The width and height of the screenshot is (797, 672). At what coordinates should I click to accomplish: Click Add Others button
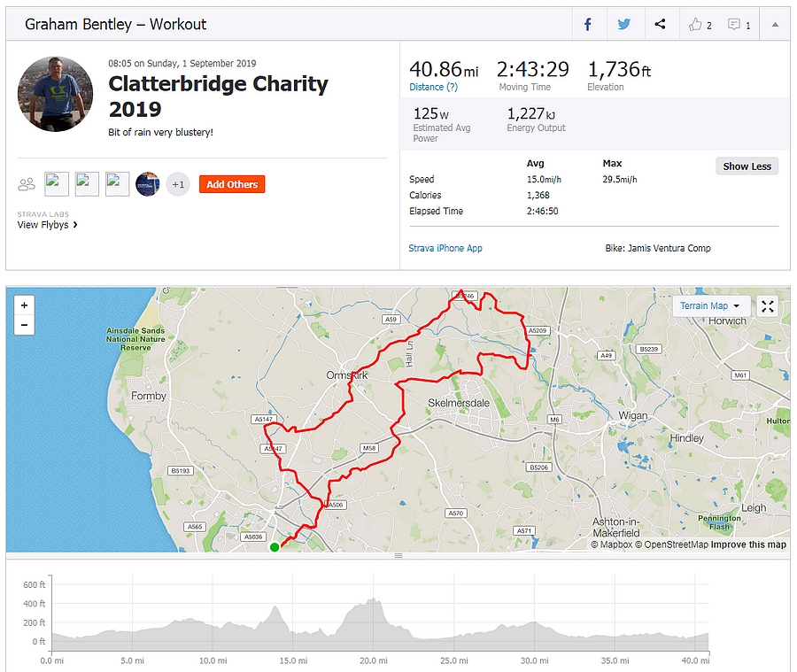pos(232,184)
